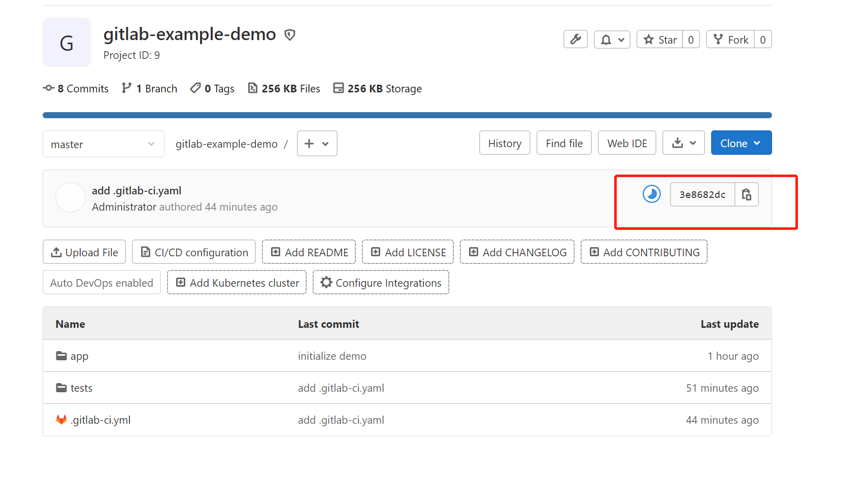Viewport: 868px width, 477px height.
Task: Click the 1 hour ago timestamp
Action: click(733, 356)
